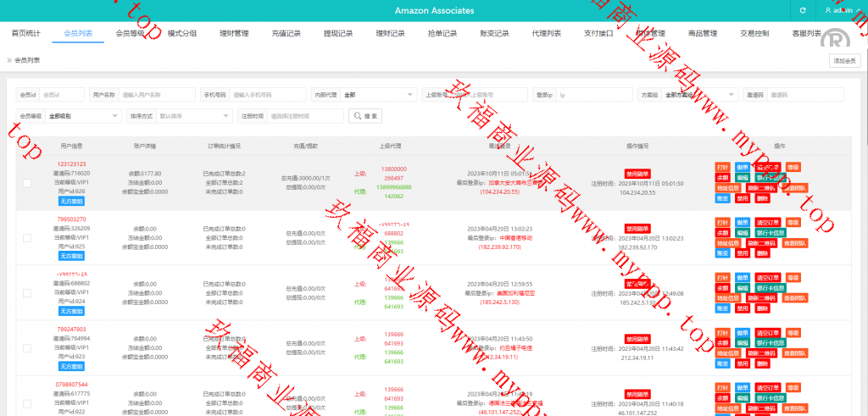This screenshot has width=868, height=416.
Task: Click 打针 for user 123123123
Action: pos(722,167)
